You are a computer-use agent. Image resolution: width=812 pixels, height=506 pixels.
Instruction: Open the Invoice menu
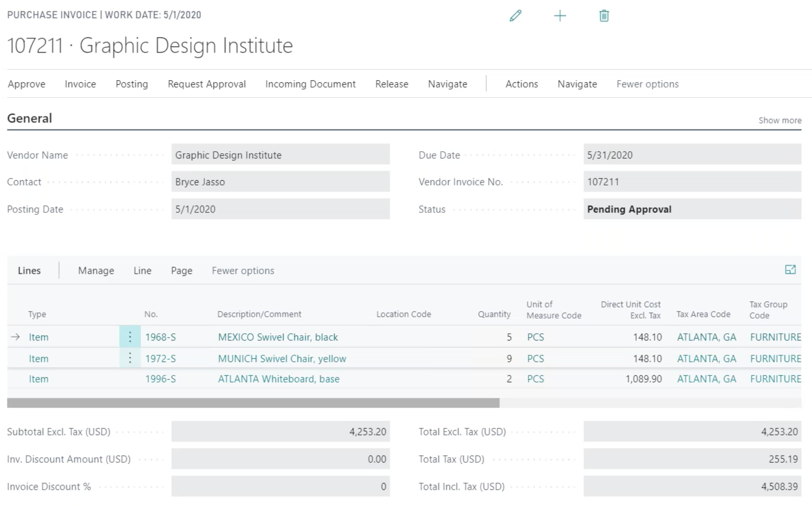click(80, 84)
